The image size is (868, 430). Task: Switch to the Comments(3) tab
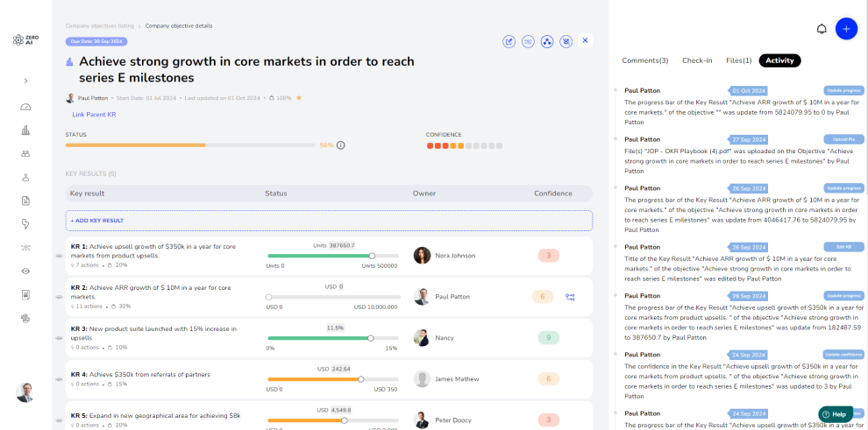tap(644, 60)
